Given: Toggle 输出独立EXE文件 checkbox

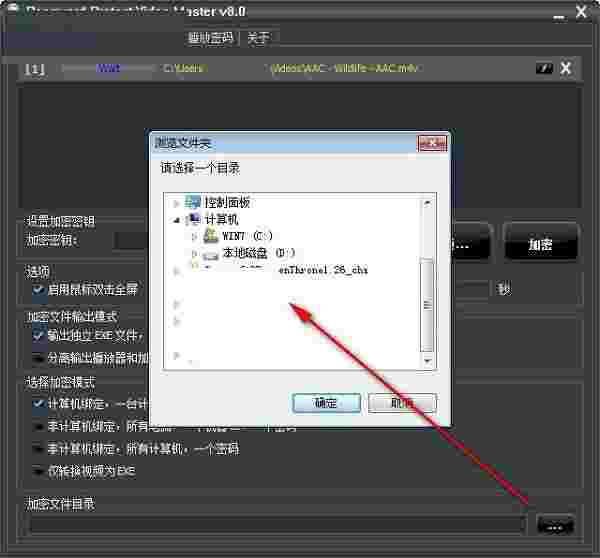Looking at the screenshot, I should coord(38,336).
